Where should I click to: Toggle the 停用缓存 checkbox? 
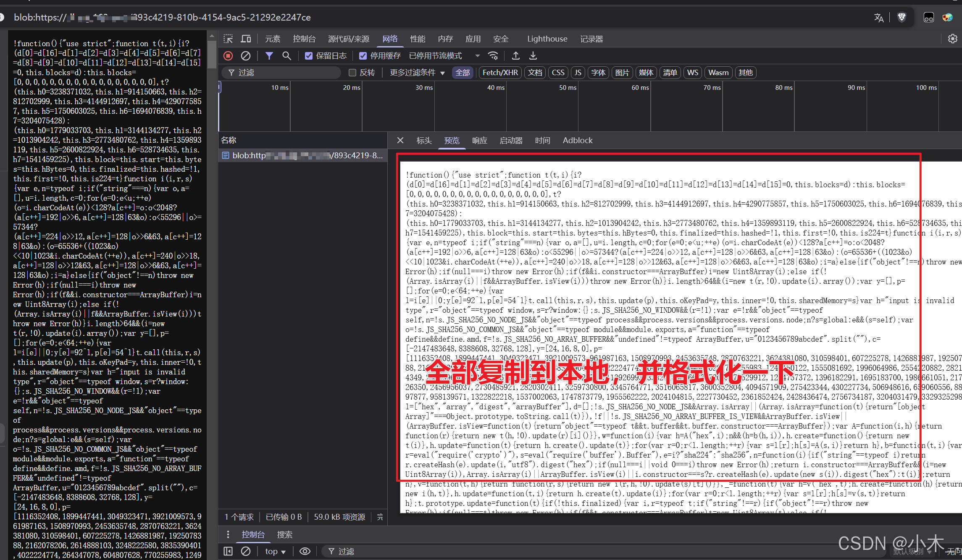pyautogui.click(x=363, y=56)
